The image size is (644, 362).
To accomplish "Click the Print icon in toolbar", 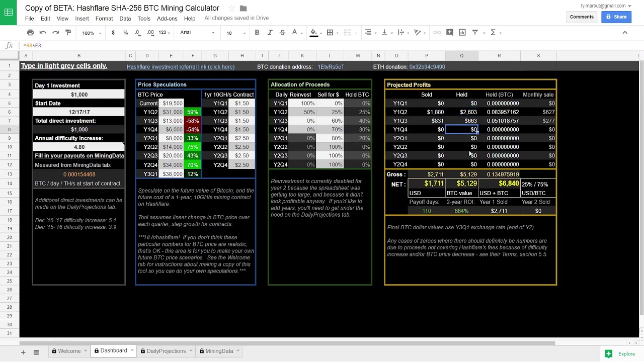I will tap(30, 32).
